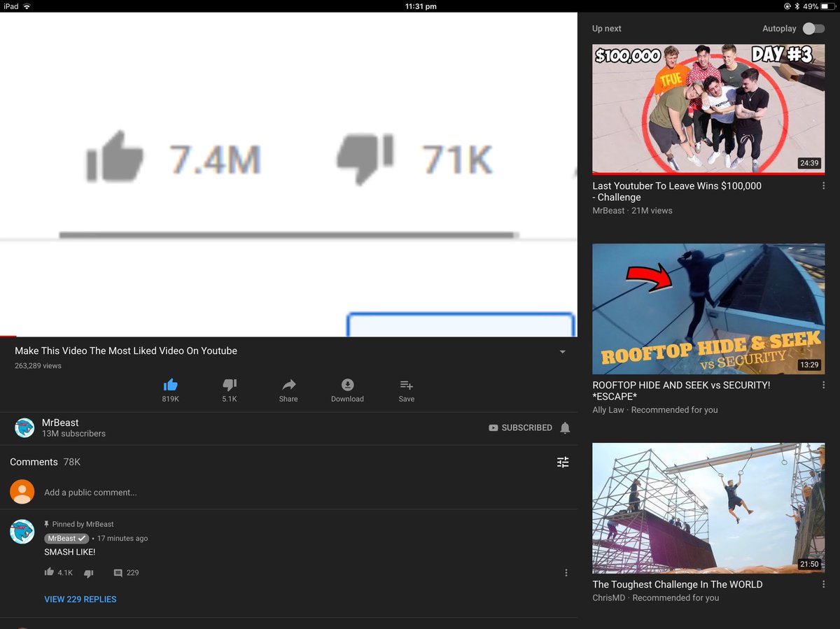This screenshot has height=629, width=840.
Task: Click the MrBeast name badge on pinned comment
Action: (66, 538)
